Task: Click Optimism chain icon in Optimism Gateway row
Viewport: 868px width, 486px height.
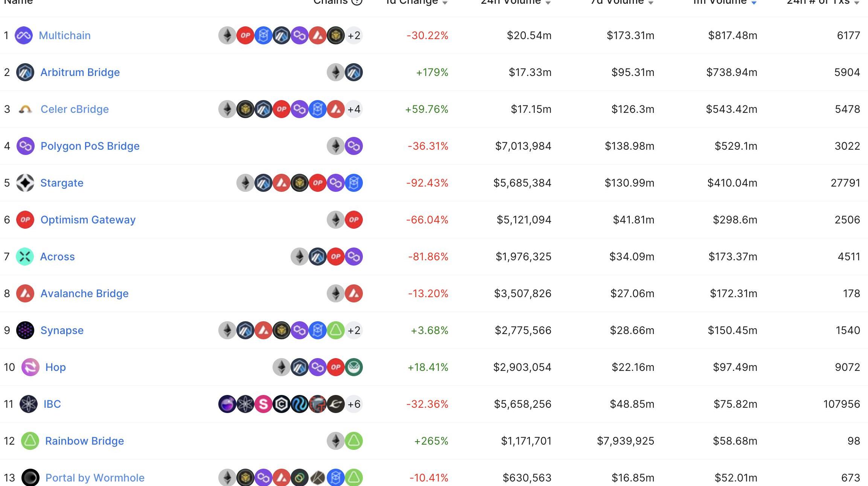Action: [354, 220]
